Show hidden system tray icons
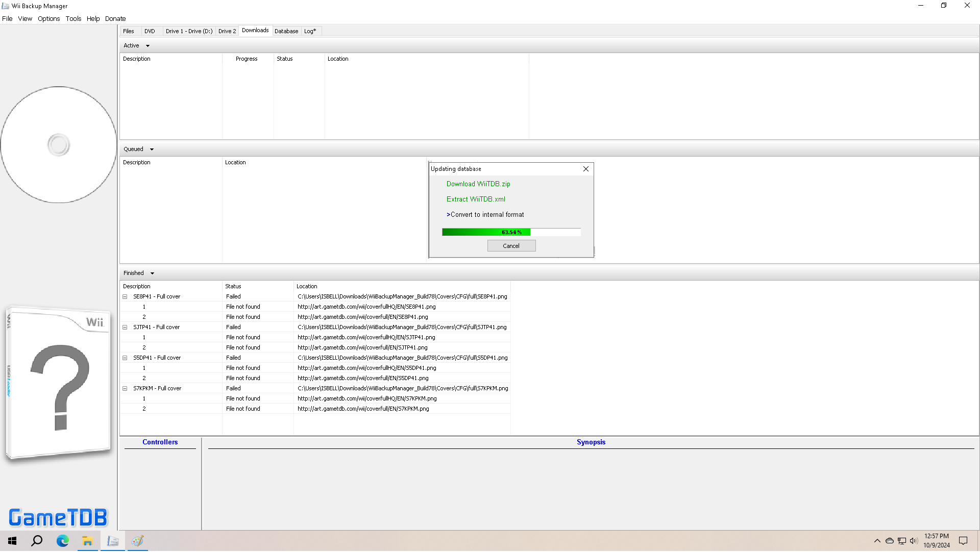Image resolution: width=980 pixels, height=552 pixels. [877, 541]
